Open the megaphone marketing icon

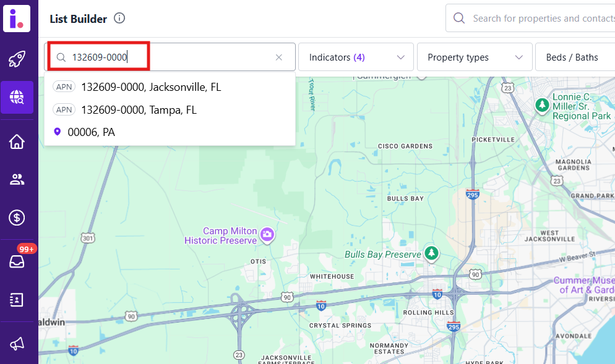[17, 344]
